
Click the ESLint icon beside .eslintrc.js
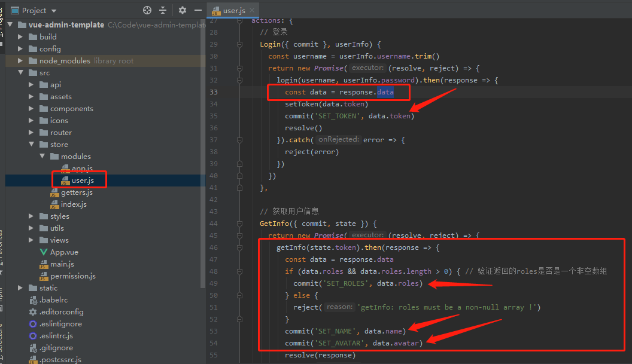(x=33, y=336)
